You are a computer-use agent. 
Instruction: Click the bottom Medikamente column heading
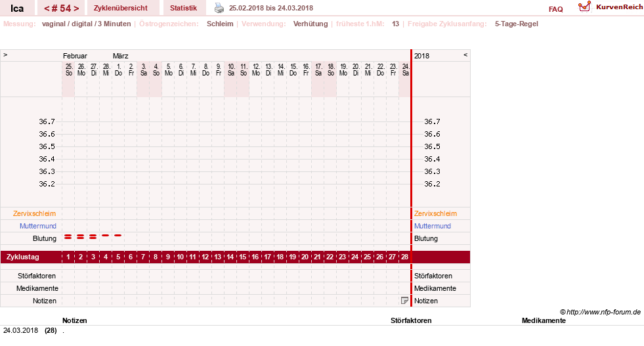pyautogui.click(x=544, y=320)
